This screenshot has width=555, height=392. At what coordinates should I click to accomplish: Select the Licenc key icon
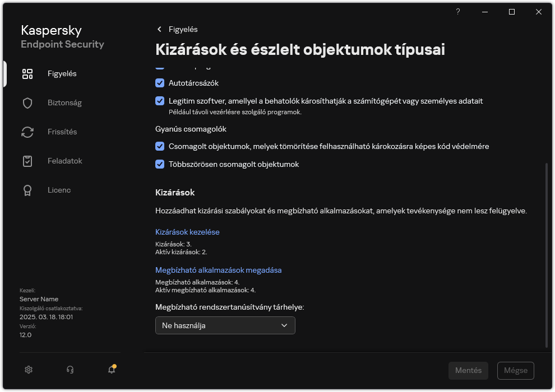tap(27, 190)
